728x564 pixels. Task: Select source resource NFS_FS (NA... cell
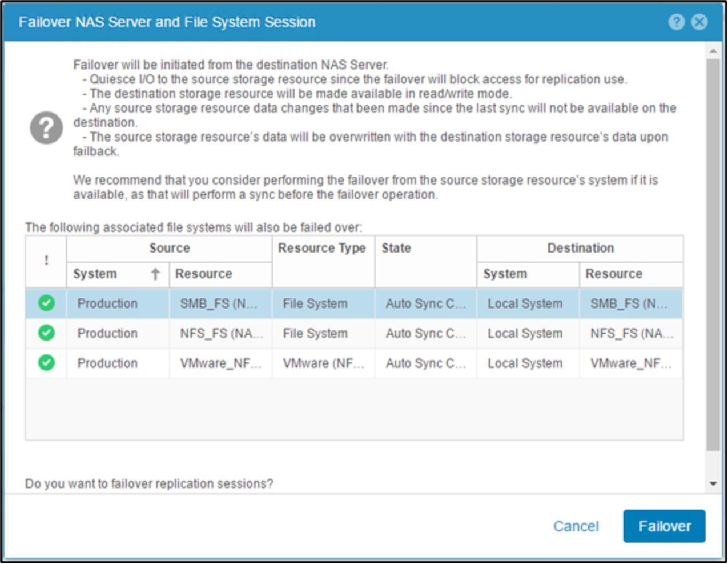click(220, 333)
